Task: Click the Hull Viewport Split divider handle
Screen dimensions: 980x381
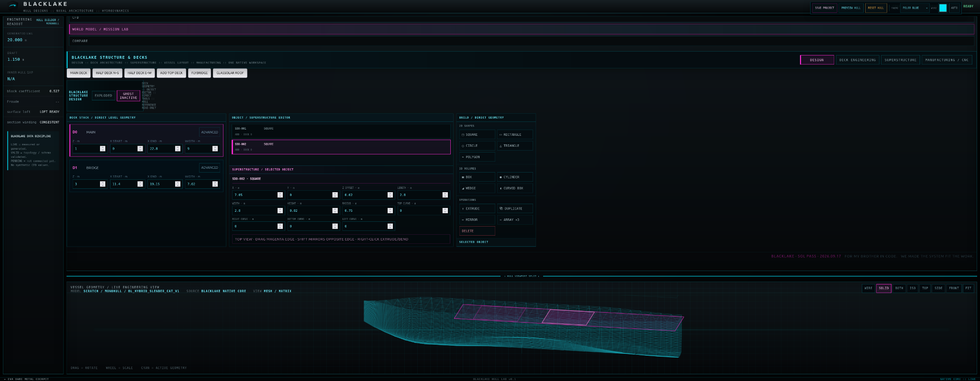Action: point(522,276)
